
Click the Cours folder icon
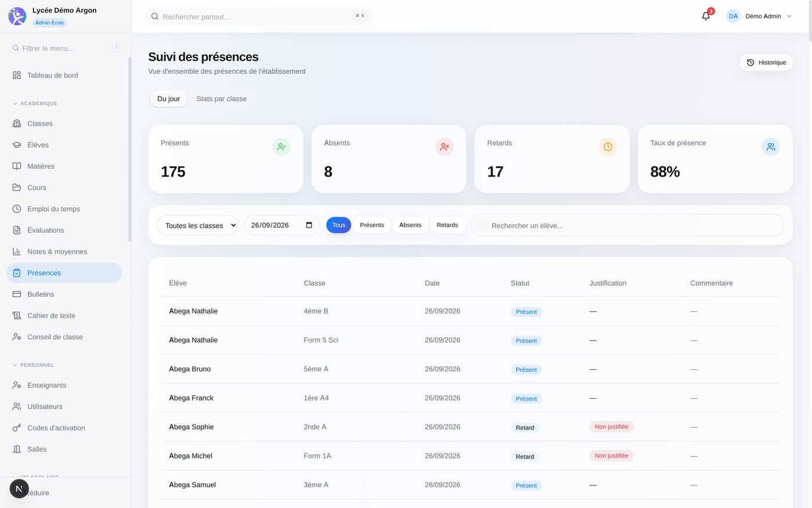tap(17, 188)
